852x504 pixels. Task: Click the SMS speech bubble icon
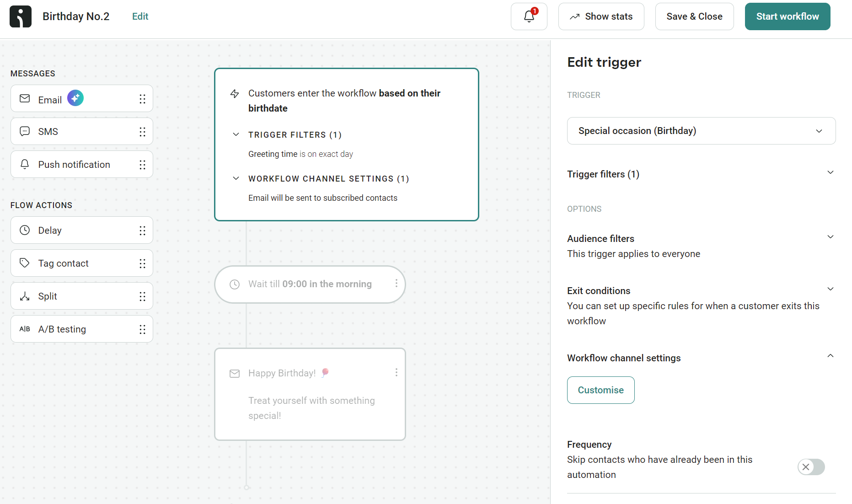pyautogui.click(x=25, y=131)
